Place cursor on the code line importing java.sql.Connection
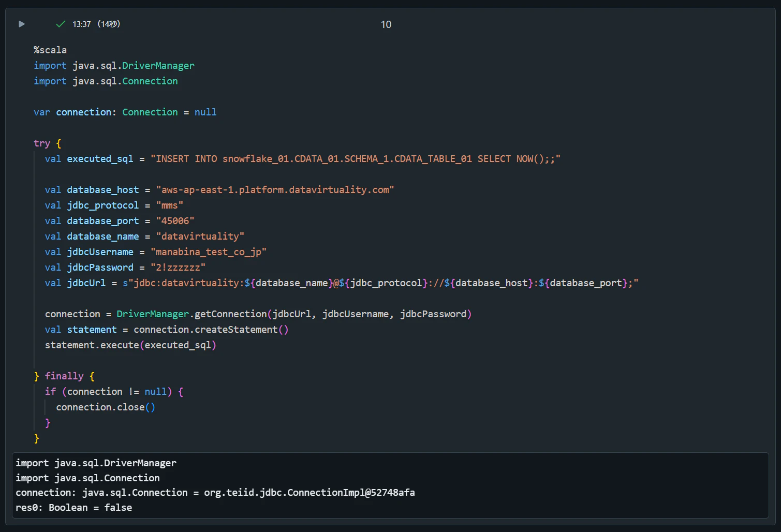Image resolution: width=781 pixels, height=532 pixels. (106, 81)
